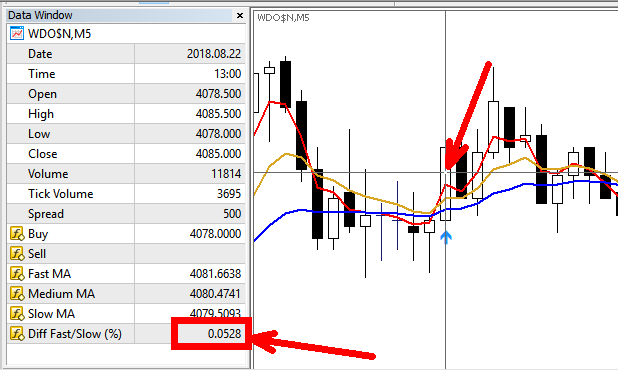Screen dimensions: 618x371
Task: Click the High row label
Action: (41, 114)
